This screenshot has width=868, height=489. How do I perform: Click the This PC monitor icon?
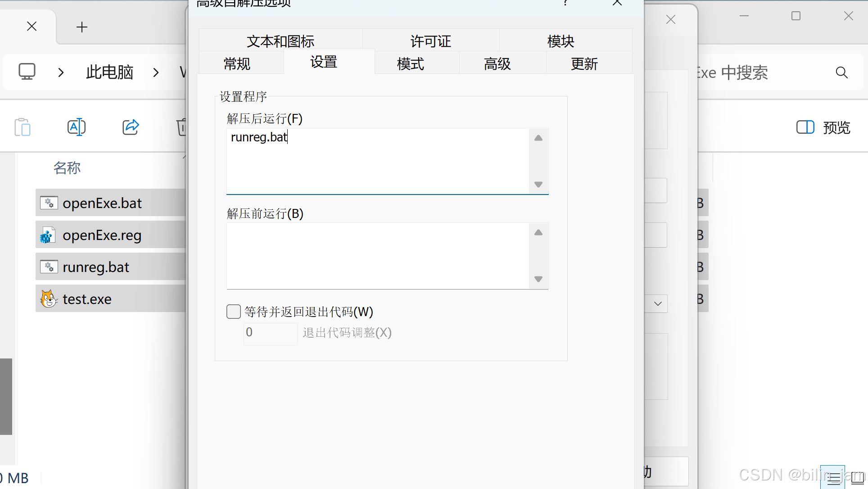tap(27, 72)
